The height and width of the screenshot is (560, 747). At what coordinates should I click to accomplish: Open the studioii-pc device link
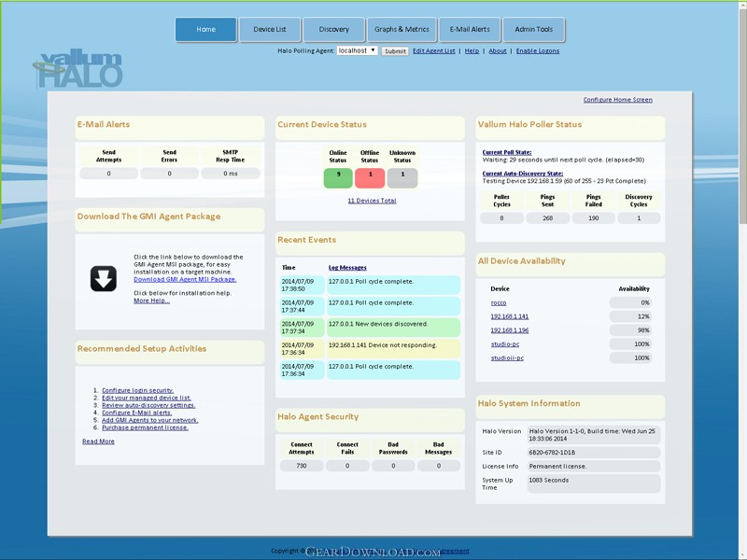pyautogui.click(x=507, y=358)
